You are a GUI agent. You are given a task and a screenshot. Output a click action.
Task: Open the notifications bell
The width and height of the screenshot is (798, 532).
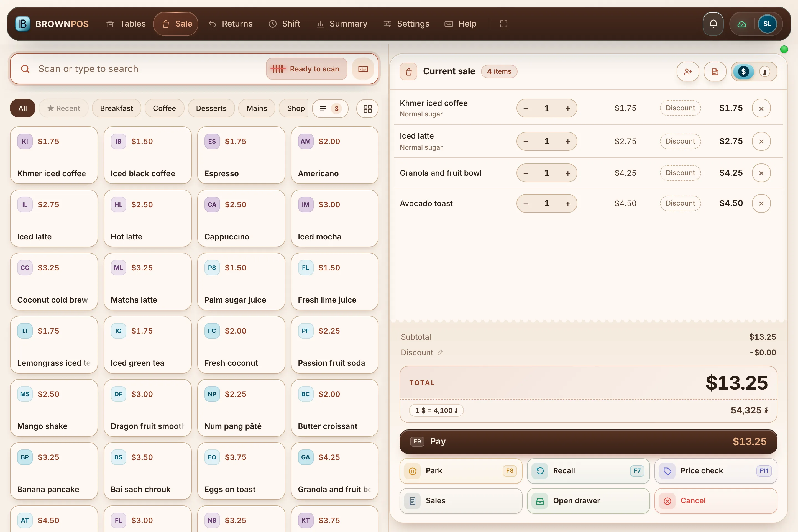(713, 24)
